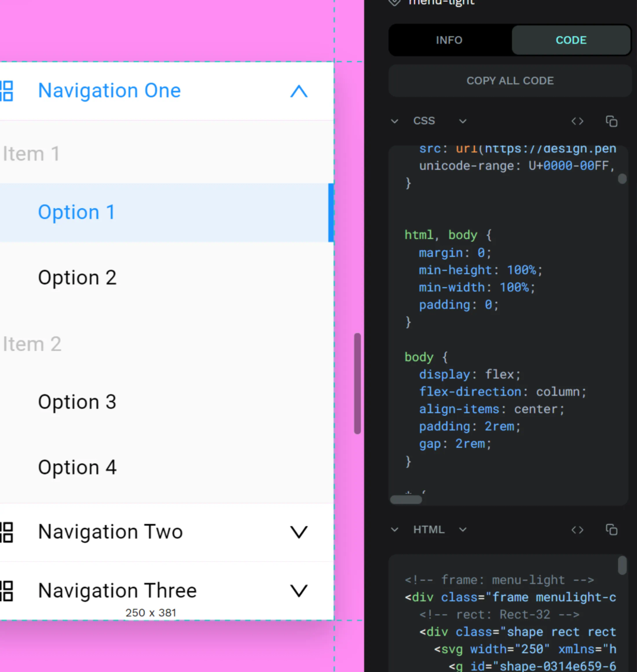
Task: Collapse Navigation One with the up chevron
Action: click(x=299, y=91)
